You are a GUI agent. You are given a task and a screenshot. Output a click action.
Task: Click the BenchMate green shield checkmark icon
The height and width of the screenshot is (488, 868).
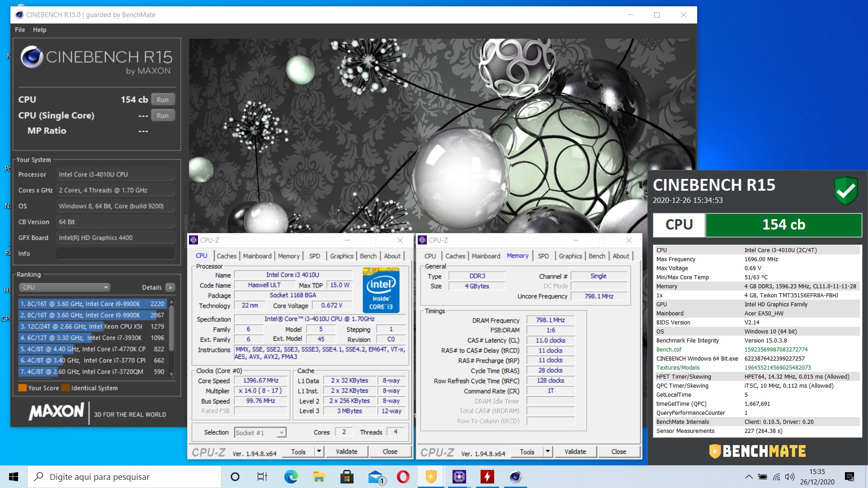pos(845,191)
